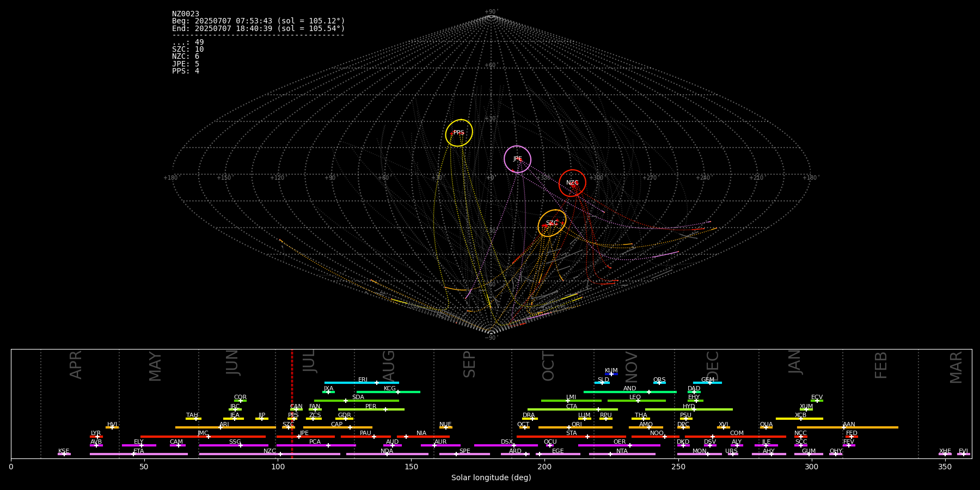980x490 pixels.
Task: Click the red STA shower bar
Action: [571, 437]
